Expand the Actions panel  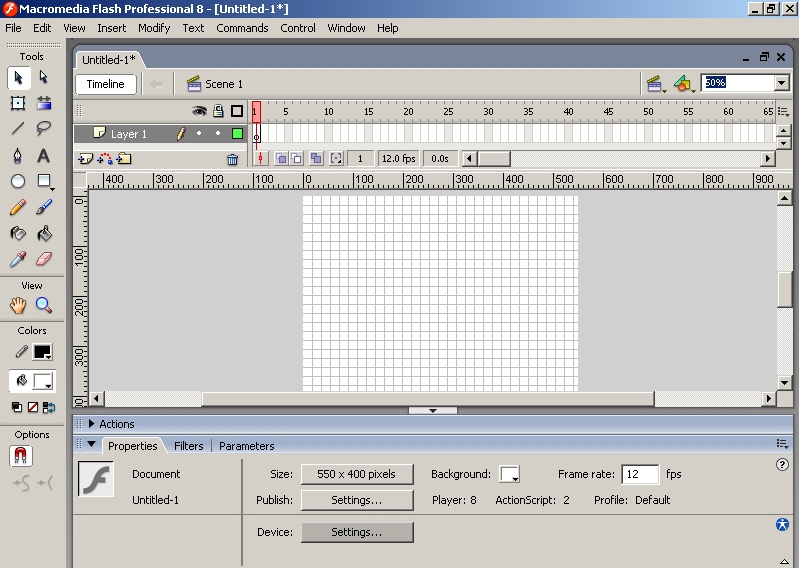point(91,423)
